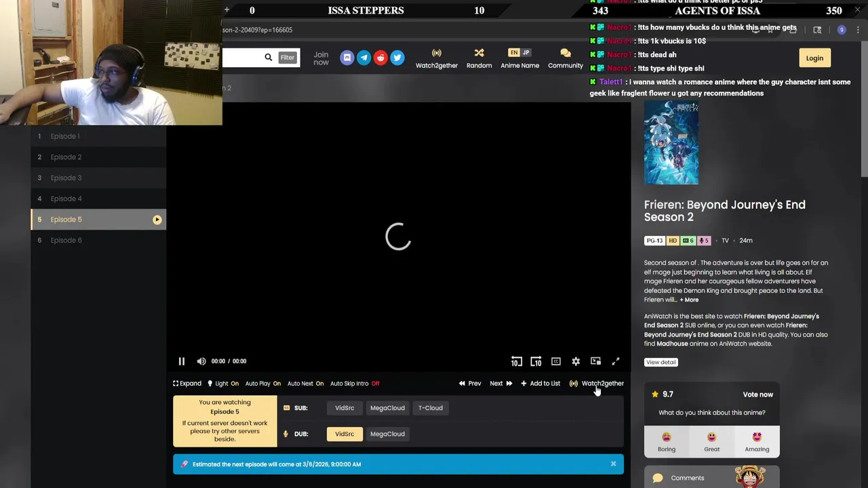This screenshot has width=868, height=488.
Task: Open the Frieren poster thumbnail
Action: pyautogui.click(x=671, y=143)
